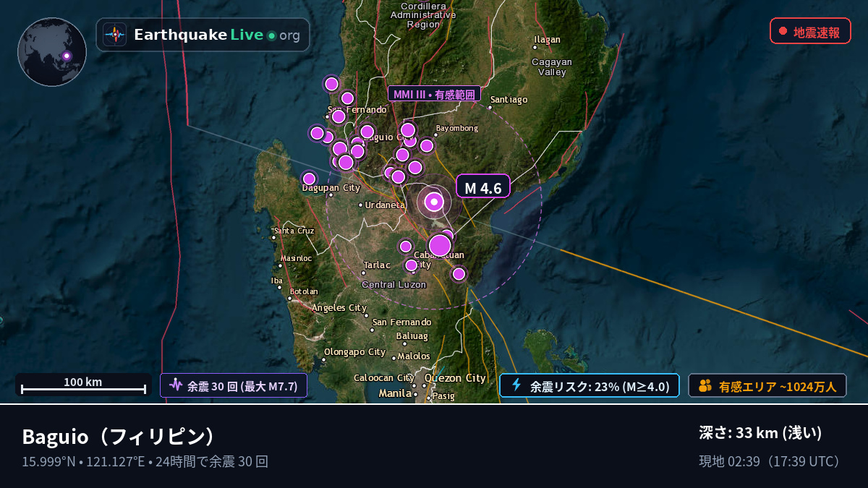Open the Earthquake Live.org brand link
Screen dimensions: 868x488
(x=203, y=35)
